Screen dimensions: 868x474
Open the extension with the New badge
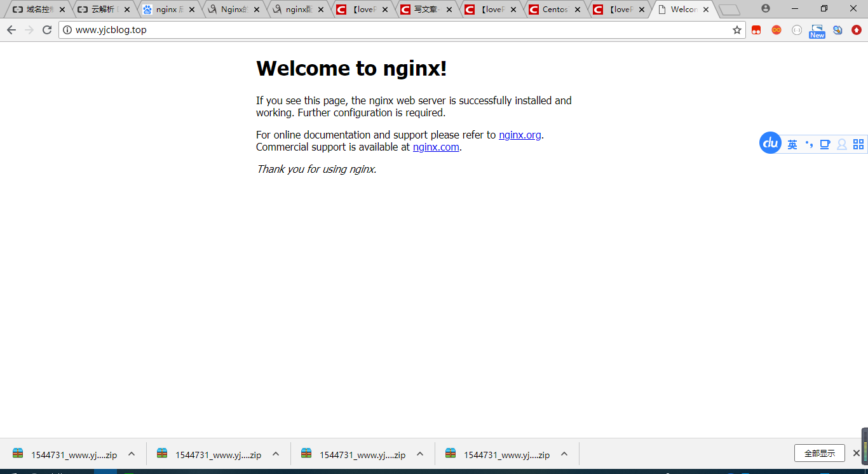tap(817, 31)
